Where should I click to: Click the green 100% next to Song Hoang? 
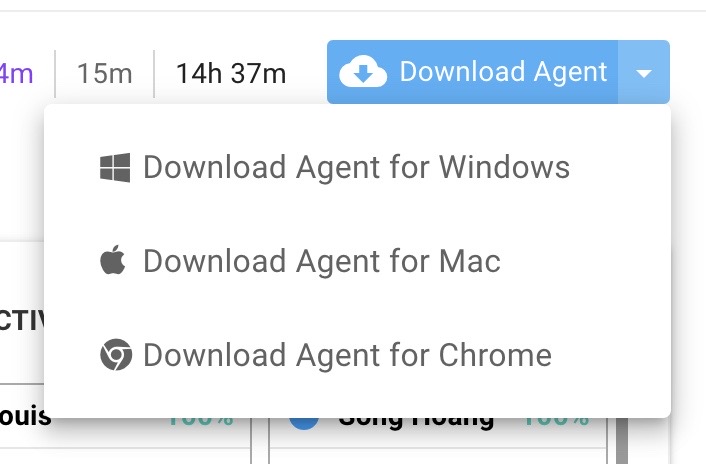tap(556, 422)
